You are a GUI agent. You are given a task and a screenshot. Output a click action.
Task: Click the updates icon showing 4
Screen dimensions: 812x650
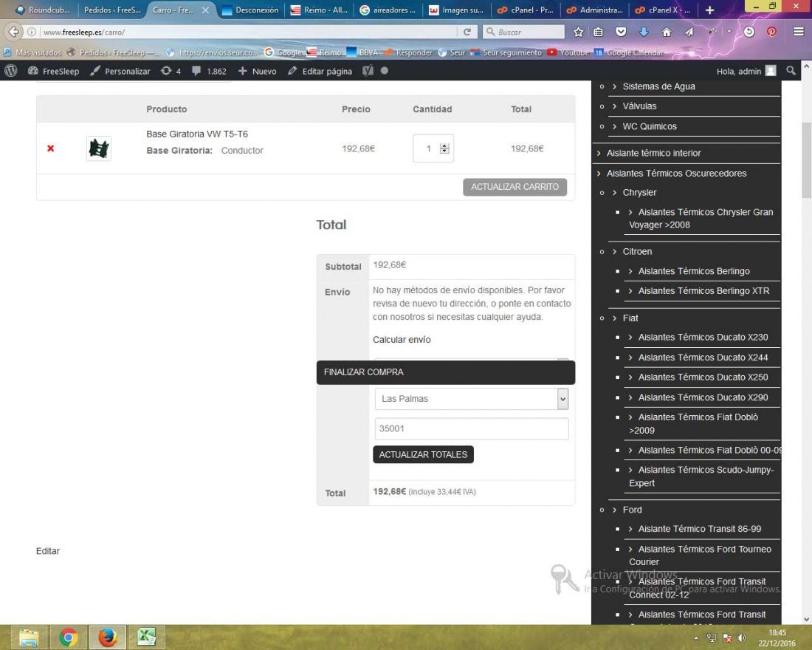(171, 71)
